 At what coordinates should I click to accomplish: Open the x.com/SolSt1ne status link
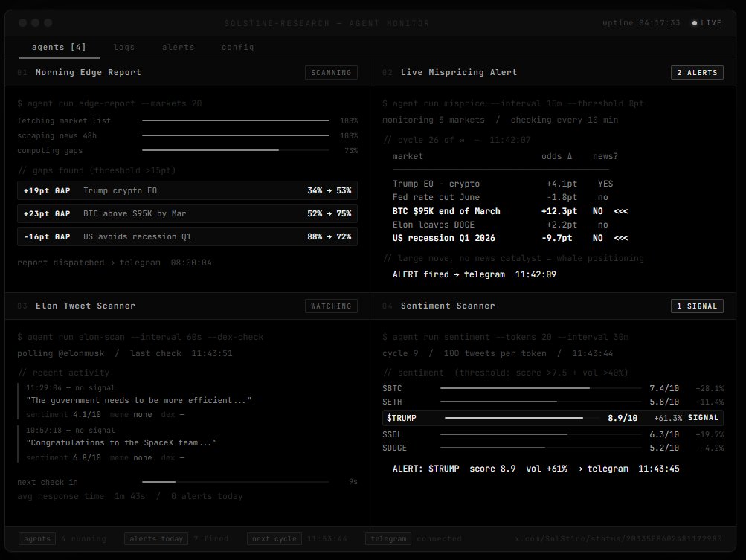coord(618,538)
